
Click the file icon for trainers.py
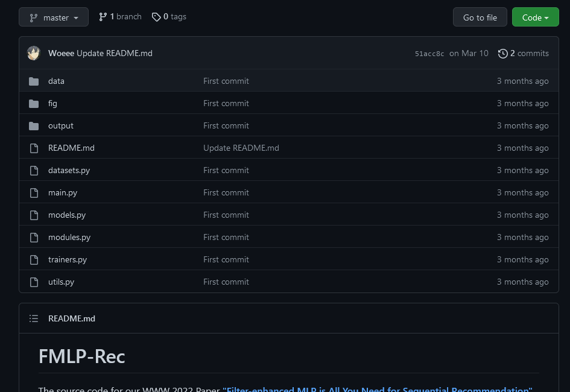coord(34,260)
